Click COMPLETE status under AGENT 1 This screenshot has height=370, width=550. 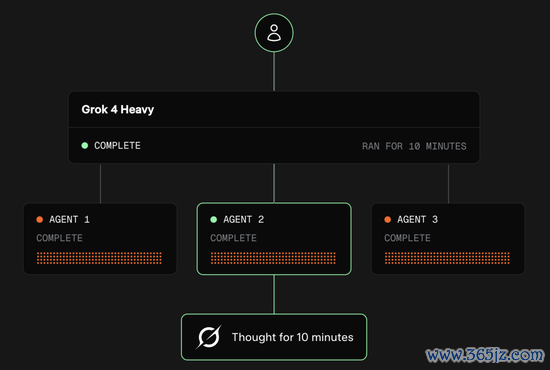(59, 238)
